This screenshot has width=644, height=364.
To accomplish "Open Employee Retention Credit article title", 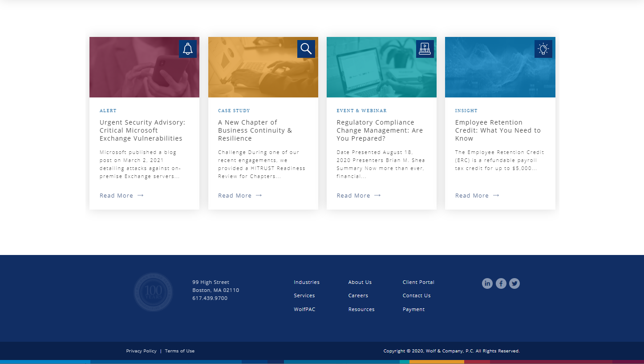I will [x=498, y=130].
